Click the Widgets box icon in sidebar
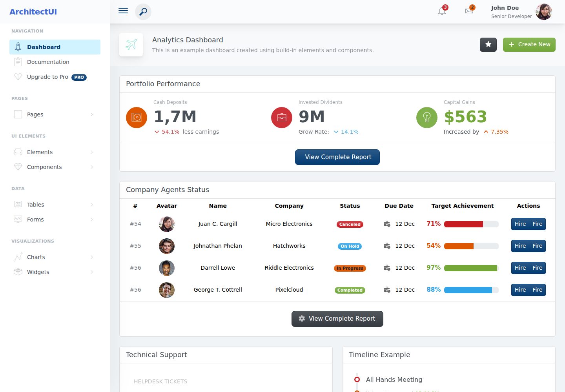565x392 pixels. (x=18, y=272)
